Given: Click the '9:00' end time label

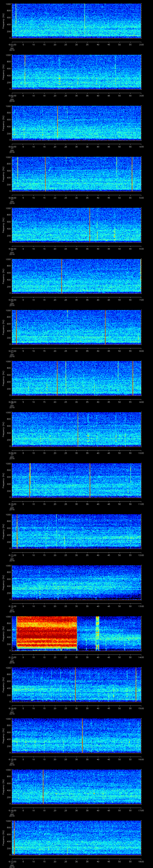Looking at the screenshot, I should (x=141, y=402).
